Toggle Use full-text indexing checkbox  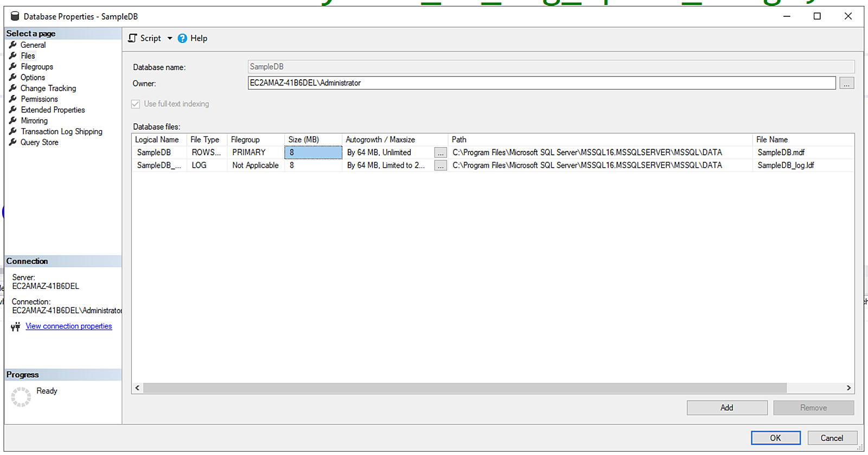136,104
